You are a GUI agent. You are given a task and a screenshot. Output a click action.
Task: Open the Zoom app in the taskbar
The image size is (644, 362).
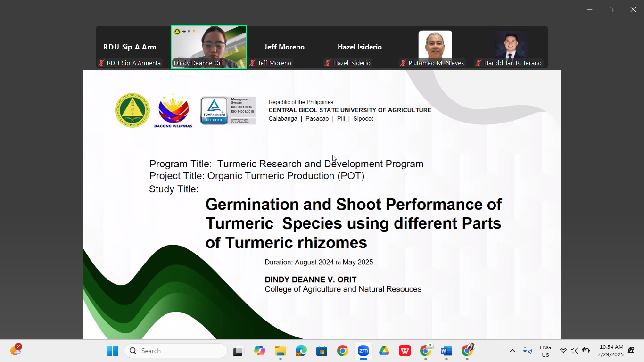click(363, 351)
